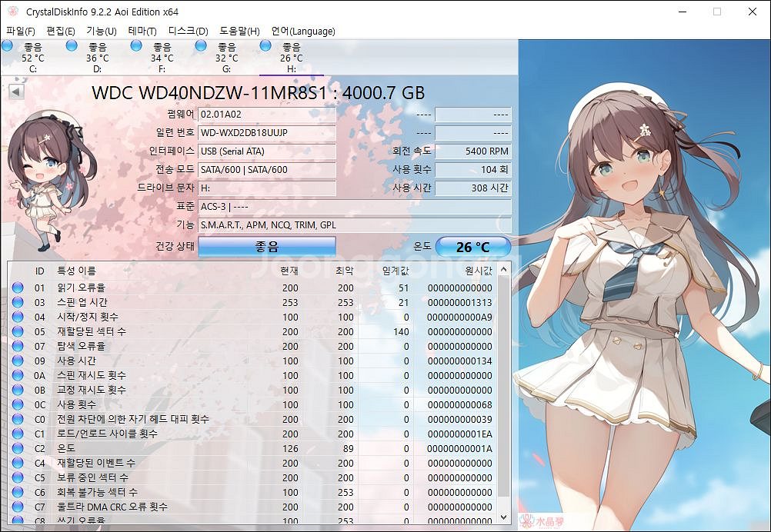Screen dimensions: 771x532
Task: Click status orb for 07 탐색 오류율
Action: point(18,346)
